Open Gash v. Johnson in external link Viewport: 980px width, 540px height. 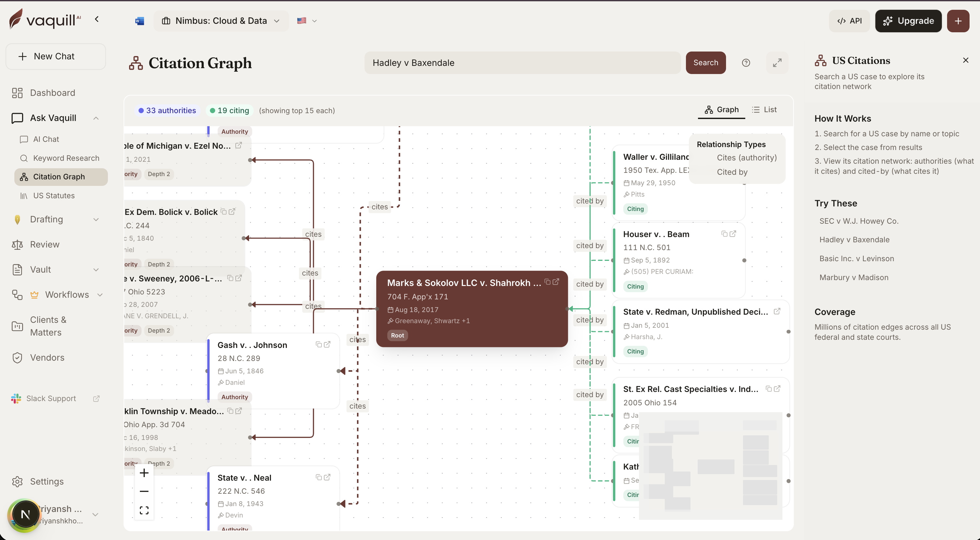click(x=327, y=344)
